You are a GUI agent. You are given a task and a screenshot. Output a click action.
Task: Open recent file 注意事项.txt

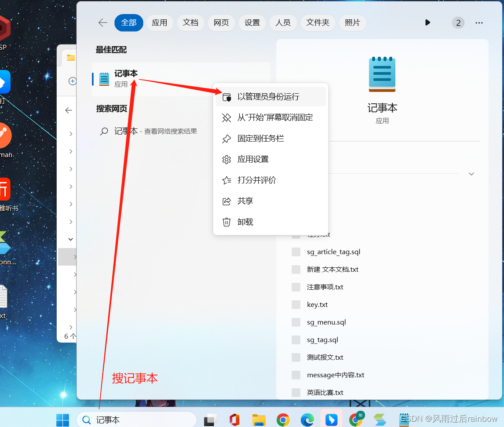[x=325, y=287]
